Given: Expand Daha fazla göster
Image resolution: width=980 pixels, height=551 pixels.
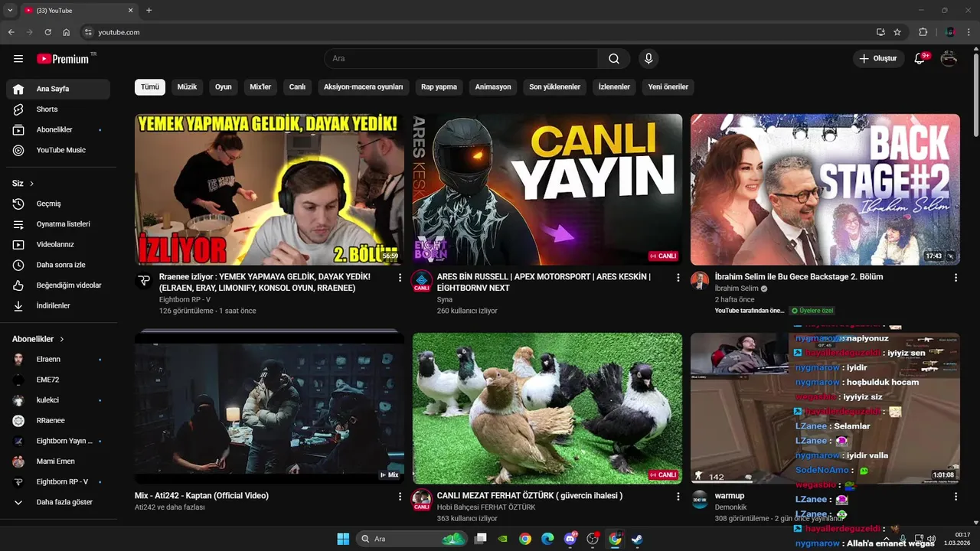Looking at the screenshot, I should [x=58, y=502].
